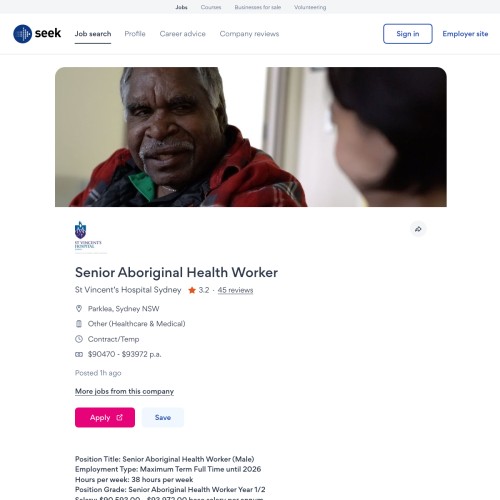Click the St Vincent's Hospital logo
Image resolution: width=500 pixels, height=500 pixels.
click(88, 236)
